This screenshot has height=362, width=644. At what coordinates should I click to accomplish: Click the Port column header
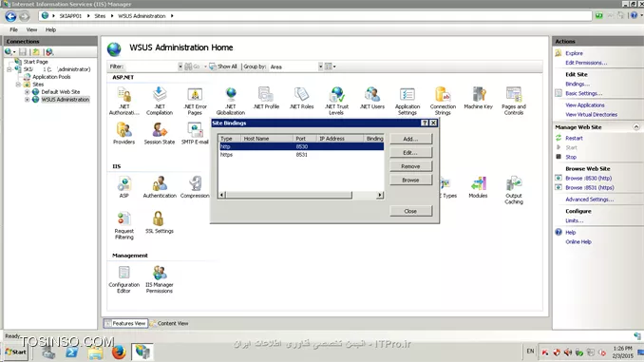click(305, 139)
